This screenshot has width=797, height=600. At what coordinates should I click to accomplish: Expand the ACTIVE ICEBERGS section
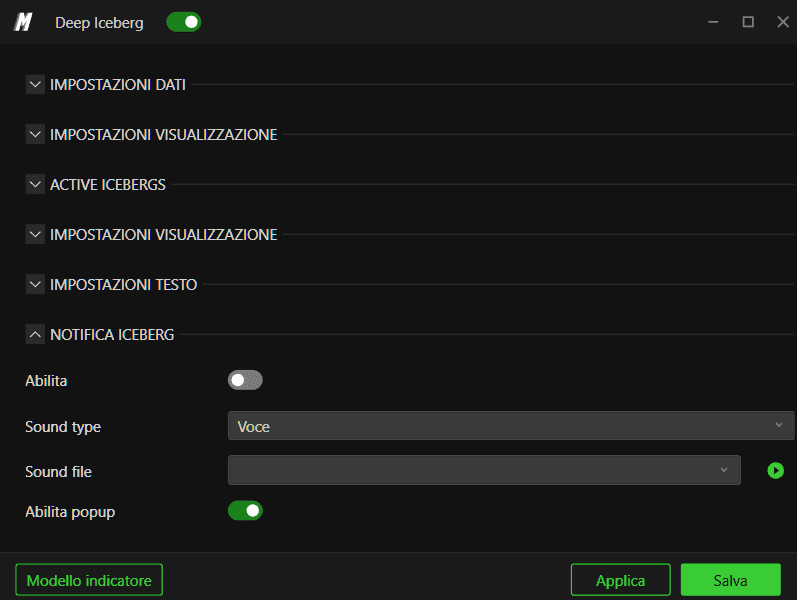click(35, 184)
